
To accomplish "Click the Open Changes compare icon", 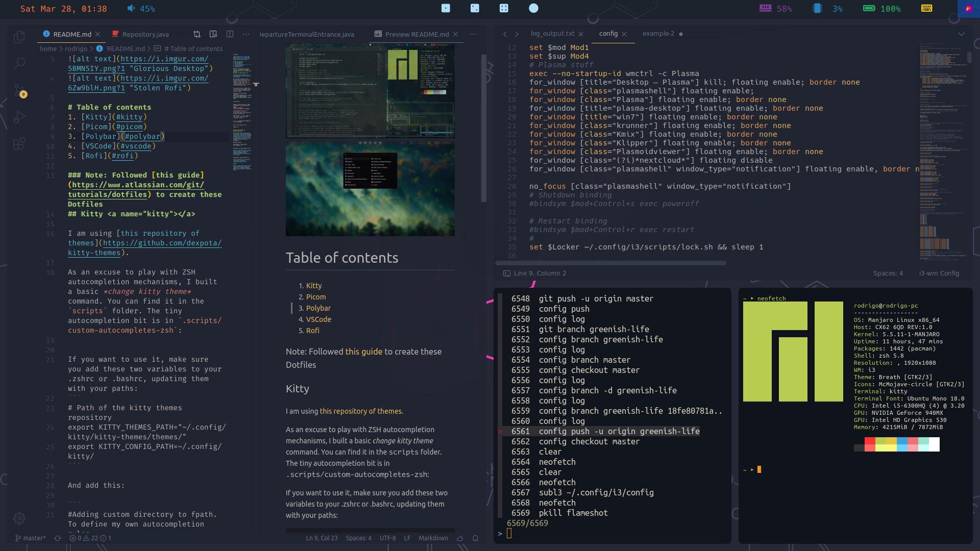I will (197, 34).
